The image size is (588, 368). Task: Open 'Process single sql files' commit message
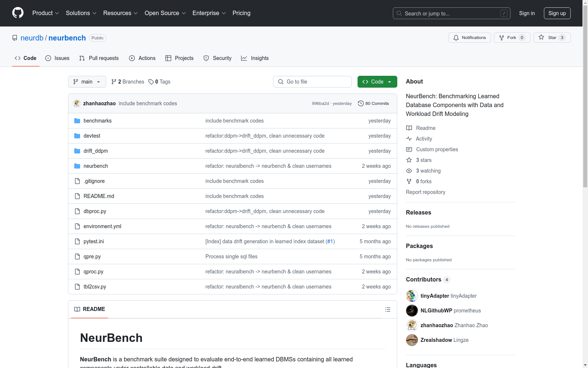coord(232,256)
